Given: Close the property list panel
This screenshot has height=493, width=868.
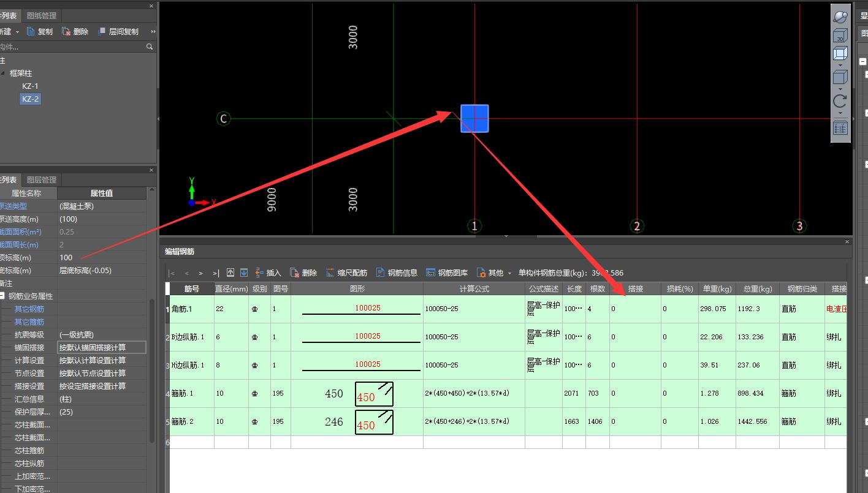Looking at the screenshot, I should click(151, 170).
